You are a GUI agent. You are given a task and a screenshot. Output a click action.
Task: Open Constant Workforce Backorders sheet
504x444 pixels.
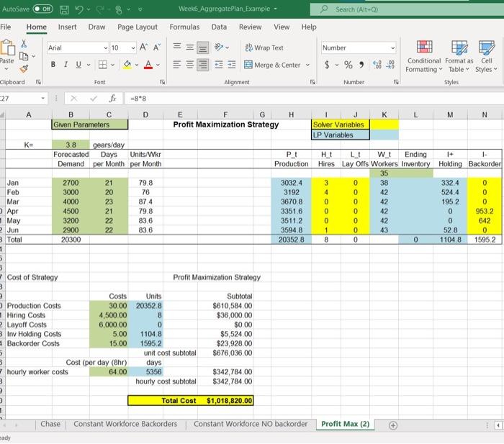[125, 424]
